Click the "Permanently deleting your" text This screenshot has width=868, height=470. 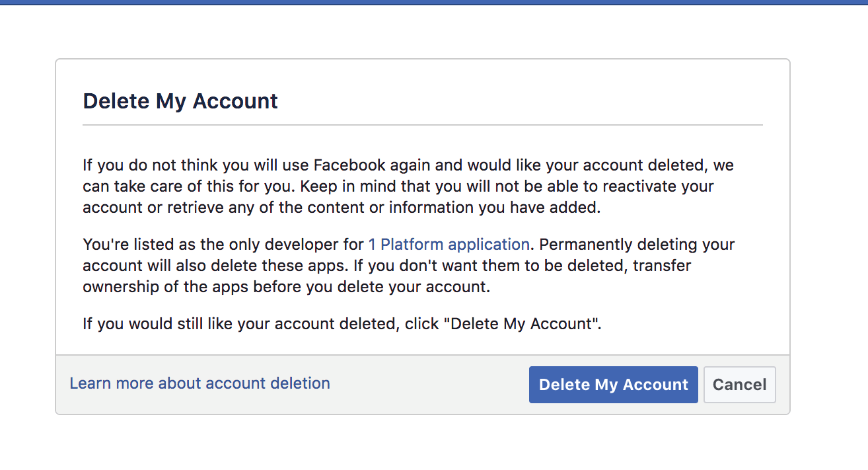point(637,245)
